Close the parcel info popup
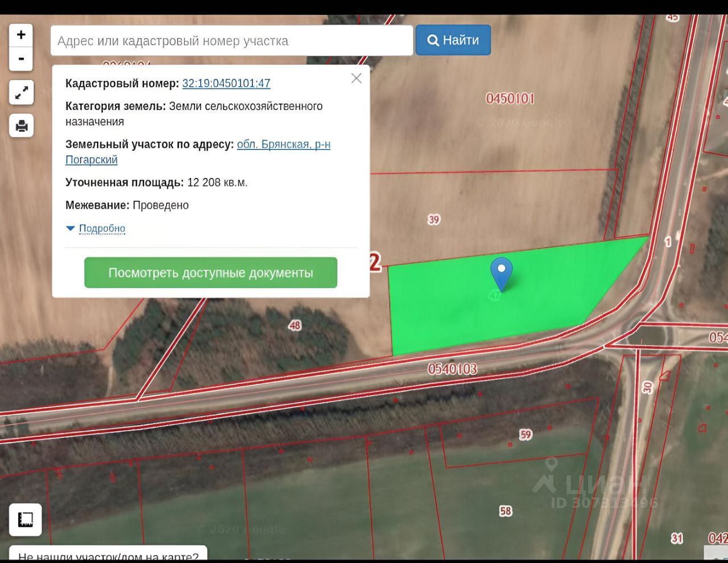The image size is (728, 563). [x=357, y=78]
